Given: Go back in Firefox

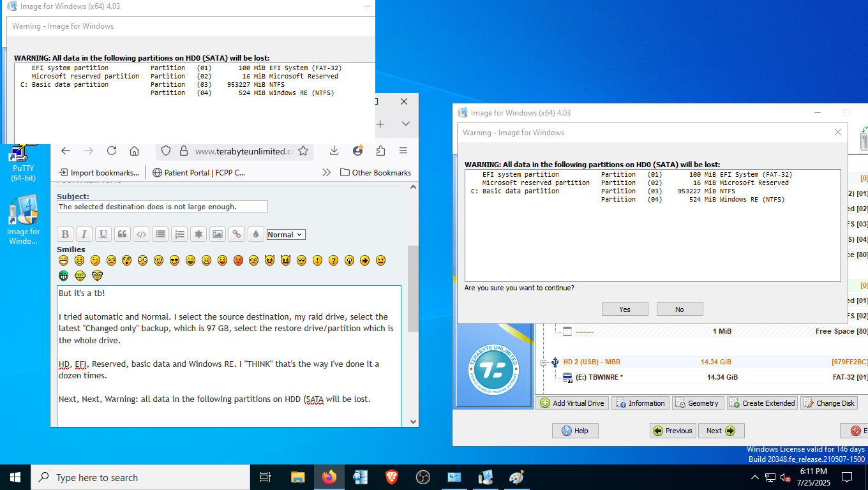Looking at the screenshot, I should tap(65, 151).
